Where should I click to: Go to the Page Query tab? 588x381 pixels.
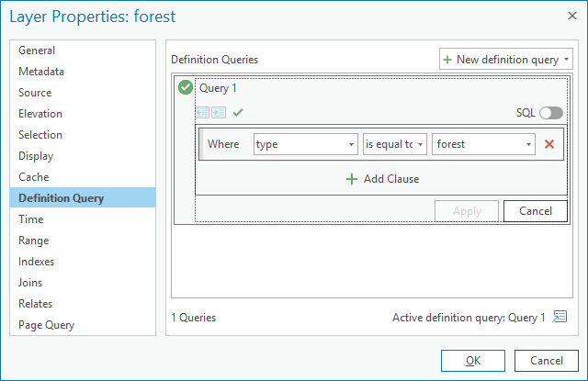(x=47, y=325)
